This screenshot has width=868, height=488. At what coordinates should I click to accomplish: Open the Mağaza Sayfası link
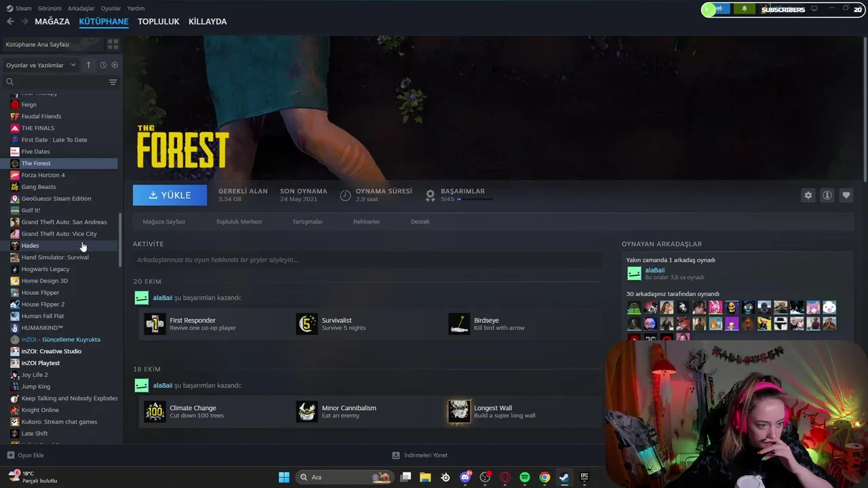point(163,222)
